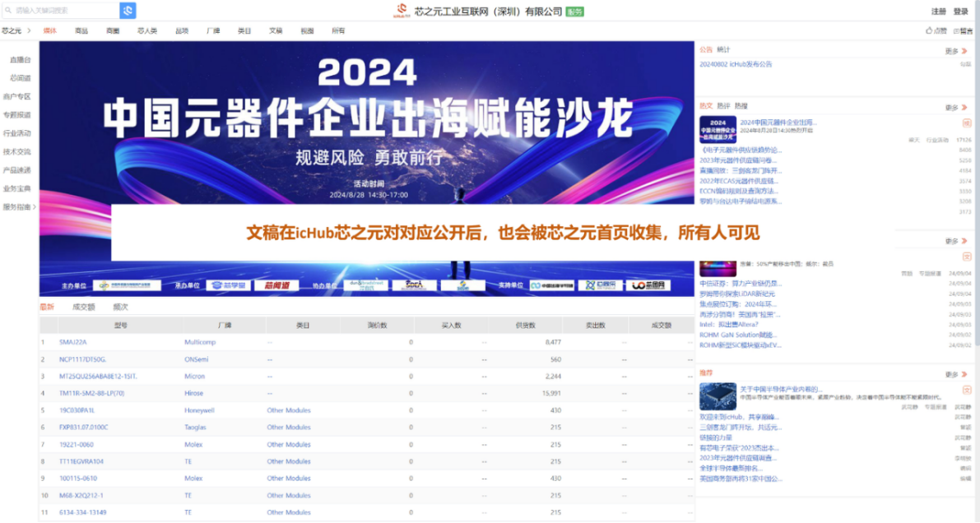Switch to the 成交额 table tab

84,307
